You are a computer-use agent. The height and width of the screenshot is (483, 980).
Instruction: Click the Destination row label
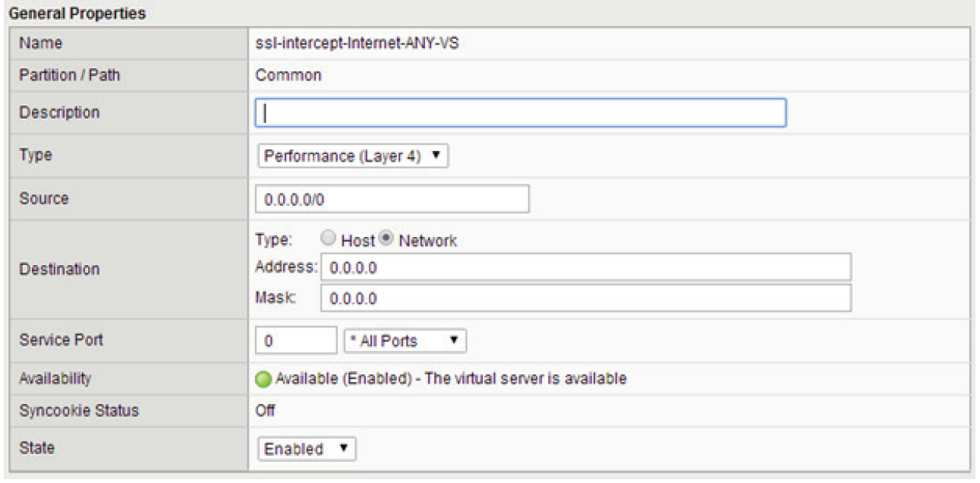click(59, 269)
